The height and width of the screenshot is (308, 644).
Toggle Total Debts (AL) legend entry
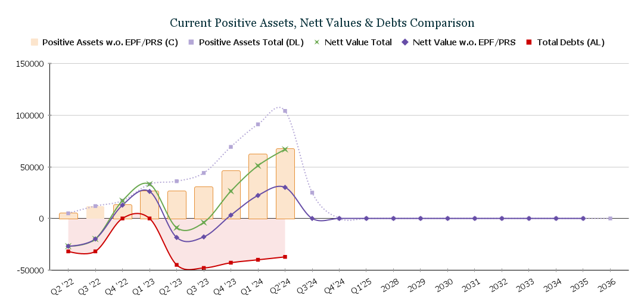(570, 42)
